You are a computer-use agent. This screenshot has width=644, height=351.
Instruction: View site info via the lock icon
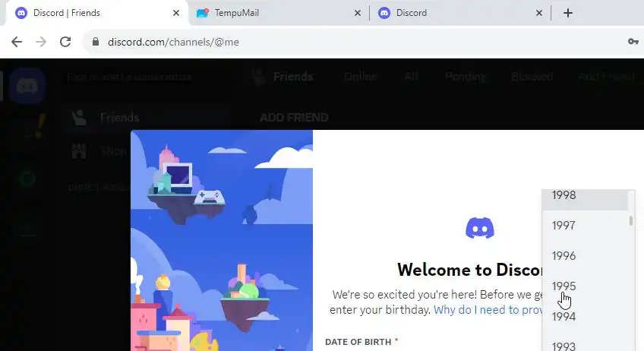pyautogui.click(x=96, y=42)
